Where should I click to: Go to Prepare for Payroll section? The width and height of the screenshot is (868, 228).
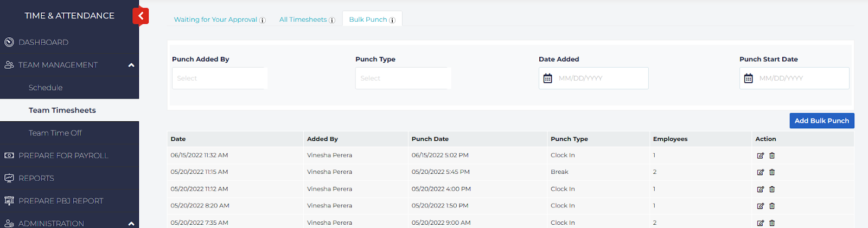63,155
